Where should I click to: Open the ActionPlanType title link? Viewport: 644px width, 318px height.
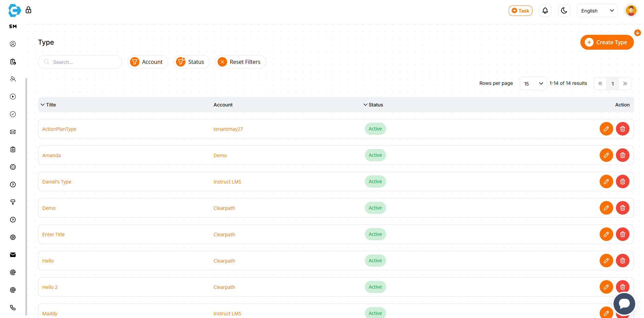pos(59,129)
